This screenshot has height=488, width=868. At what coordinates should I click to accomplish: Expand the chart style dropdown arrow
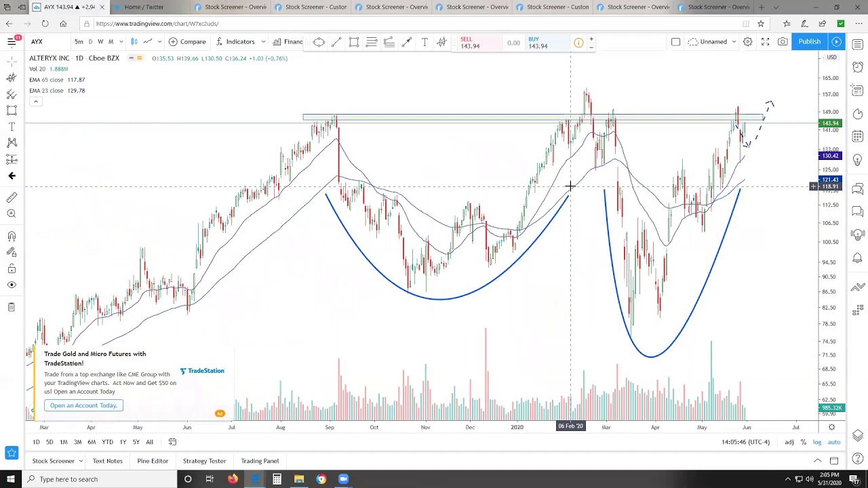coord(159,42)
